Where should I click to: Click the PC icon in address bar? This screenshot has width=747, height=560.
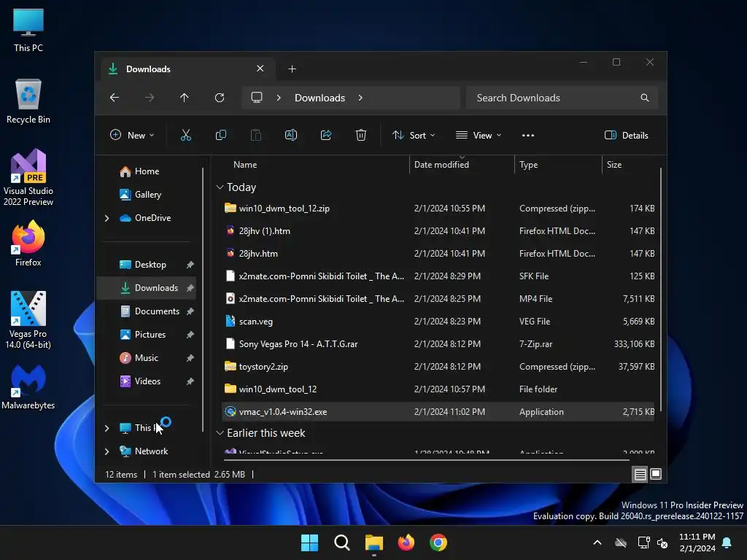257,98
